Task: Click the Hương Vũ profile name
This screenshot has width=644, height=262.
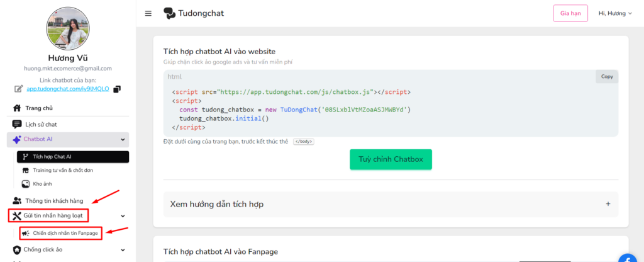Action: pyautogui.click(x=68, y=58)
